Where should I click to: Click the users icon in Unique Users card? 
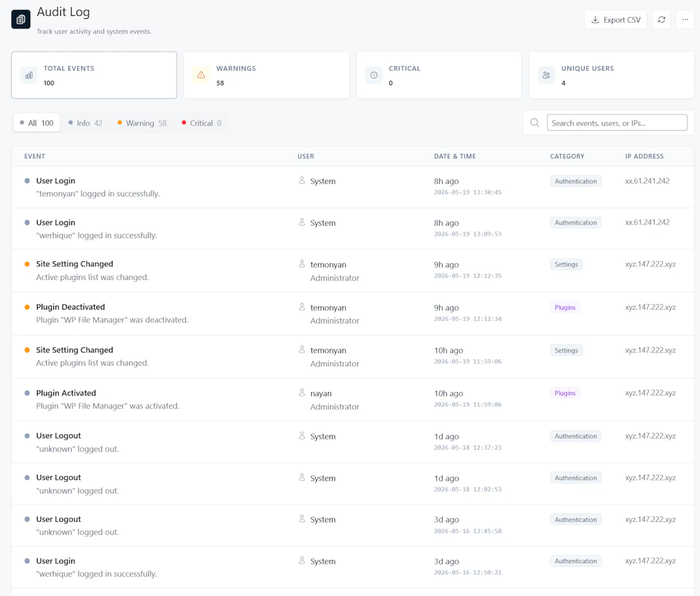[546, 75]
